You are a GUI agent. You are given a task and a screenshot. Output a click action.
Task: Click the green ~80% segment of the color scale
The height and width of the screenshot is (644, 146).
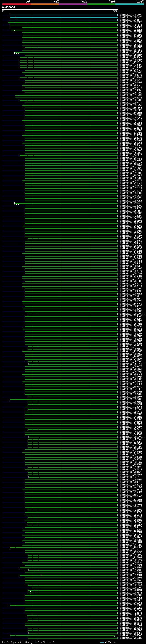tap(101, 4)
